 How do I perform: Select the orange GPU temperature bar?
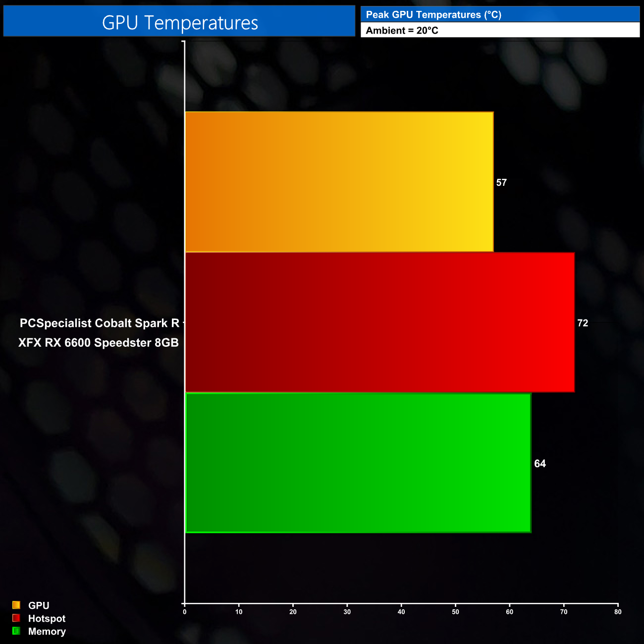point(339,182)
